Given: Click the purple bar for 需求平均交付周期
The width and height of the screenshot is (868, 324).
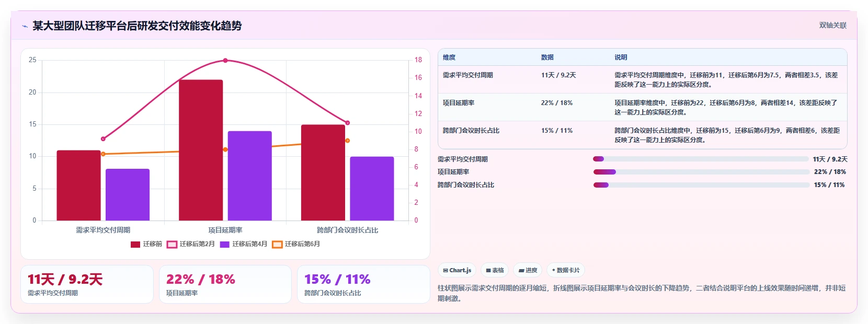Looking at the screenshot, I should [x=128, y=195].
